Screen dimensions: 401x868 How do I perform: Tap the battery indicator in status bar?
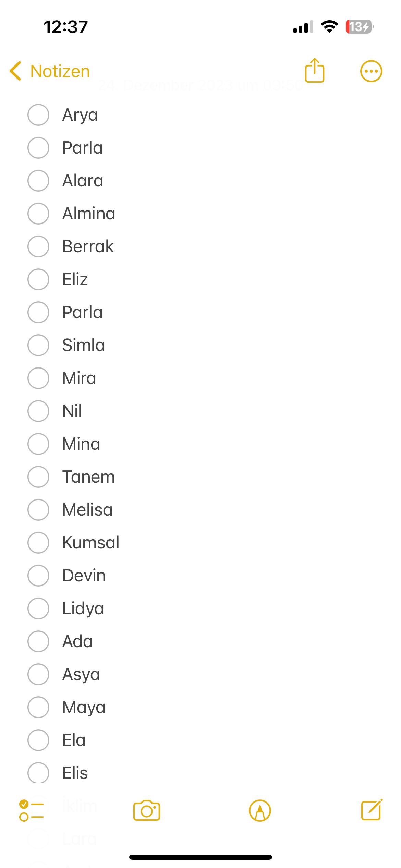pyautogui.click(x=360, y=27)
